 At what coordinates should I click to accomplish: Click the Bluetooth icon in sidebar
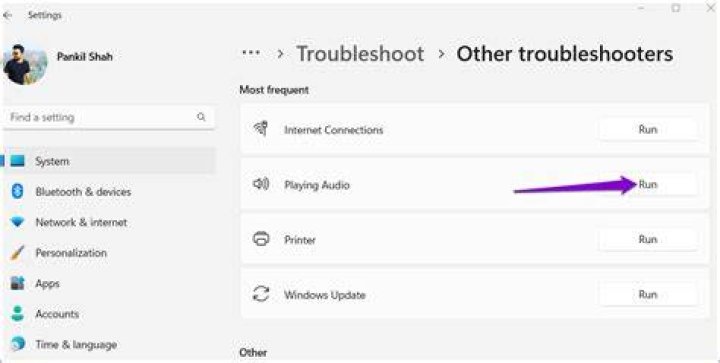(x=17, y=191)
